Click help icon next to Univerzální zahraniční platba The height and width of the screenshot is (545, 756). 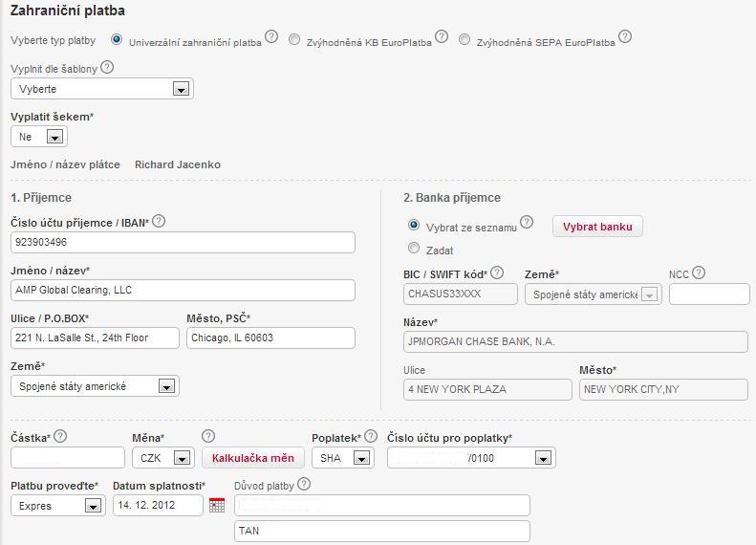271,37
